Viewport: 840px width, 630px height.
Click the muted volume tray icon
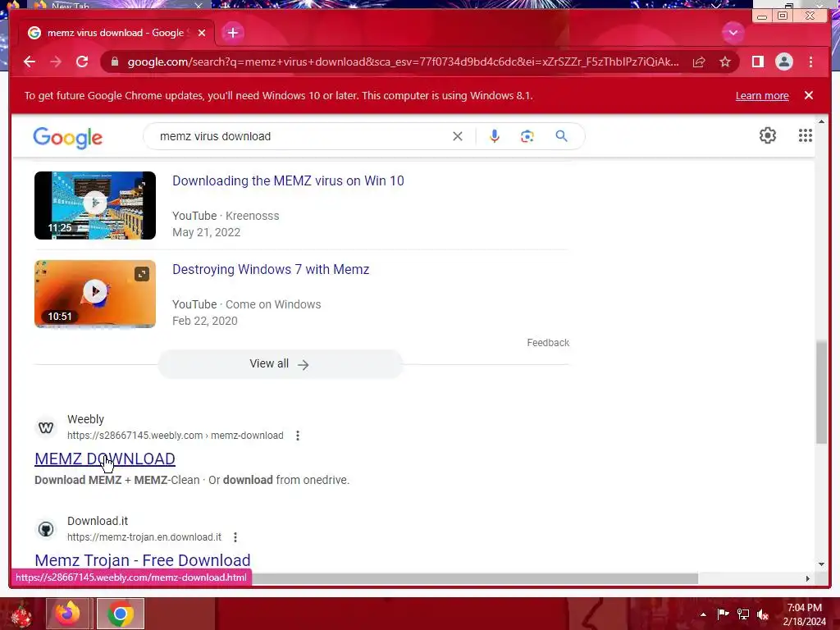(763, 614)
